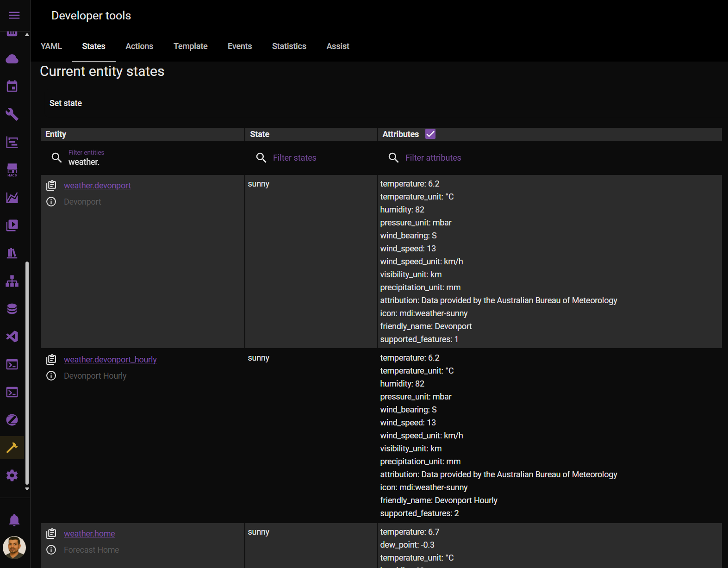Switch to the Template tab
728x568 pixels.
pyautogui.click(x=190, y=46)
